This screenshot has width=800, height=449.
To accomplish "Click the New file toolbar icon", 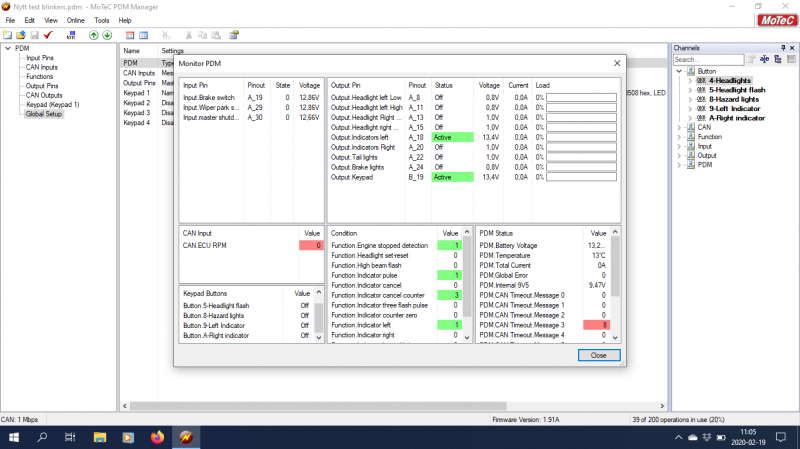I will 7,35.
